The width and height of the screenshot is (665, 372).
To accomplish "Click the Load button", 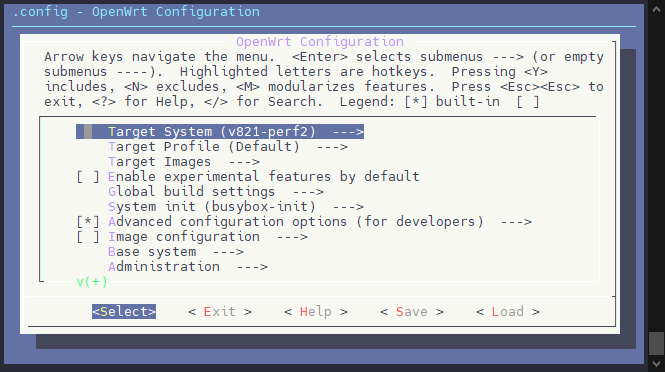I will point(508,312).
